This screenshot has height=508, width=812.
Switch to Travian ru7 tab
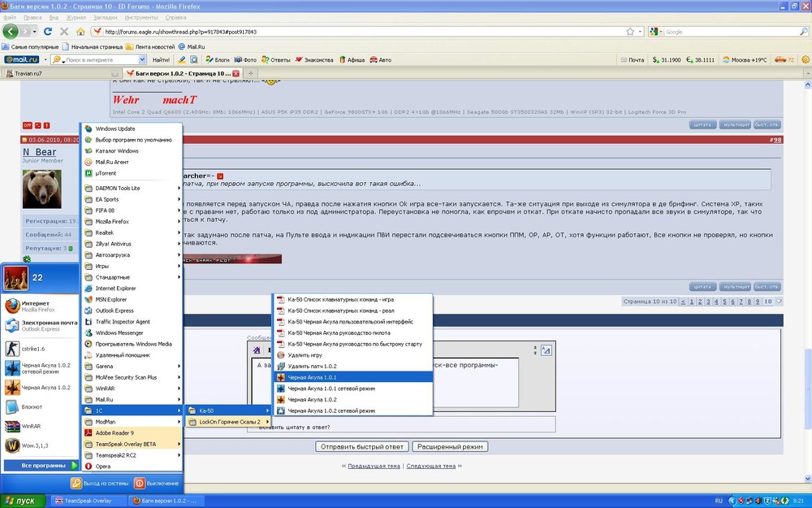coord(61,74)
